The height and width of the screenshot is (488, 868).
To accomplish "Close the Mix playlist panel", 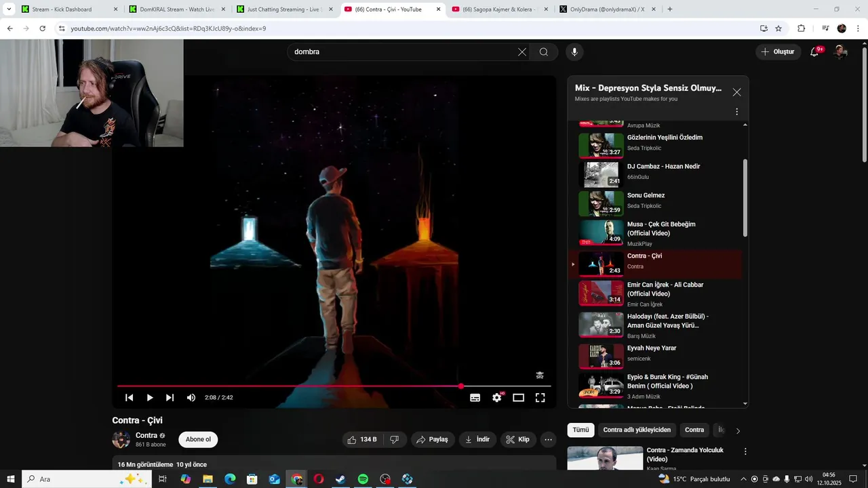I will click(x=736, y=92).
